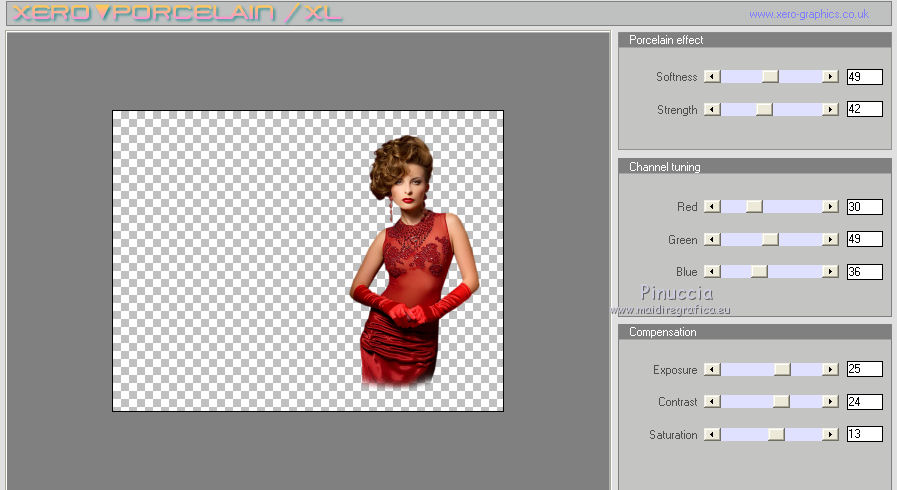Raise Contrast using its right arrow
This screenshot has width=897, height=490.
[830, 401]
